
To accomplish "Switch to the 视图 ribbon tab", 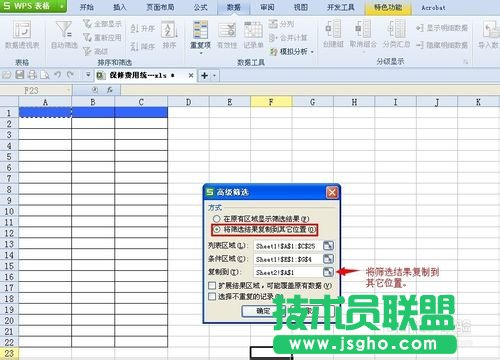I will (x=300, y=7).
